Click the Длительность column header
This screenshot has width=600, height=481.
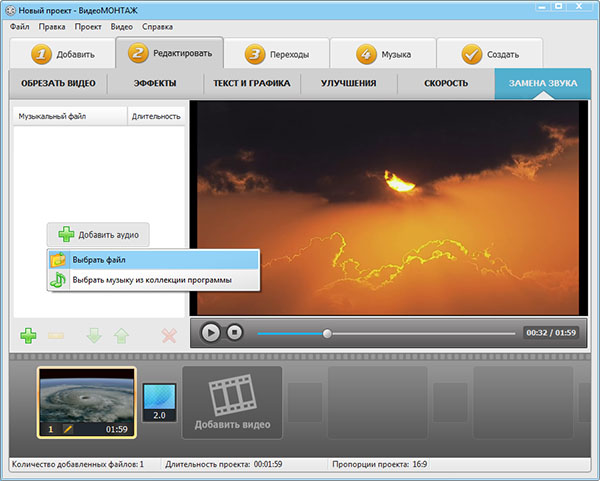(x=156, y=116)
